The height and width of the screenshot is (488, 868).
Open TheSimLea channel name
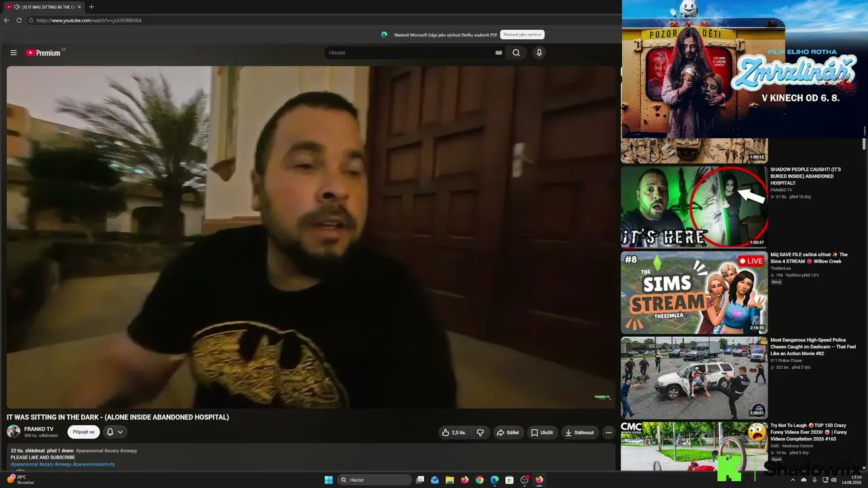coord(782,268)
